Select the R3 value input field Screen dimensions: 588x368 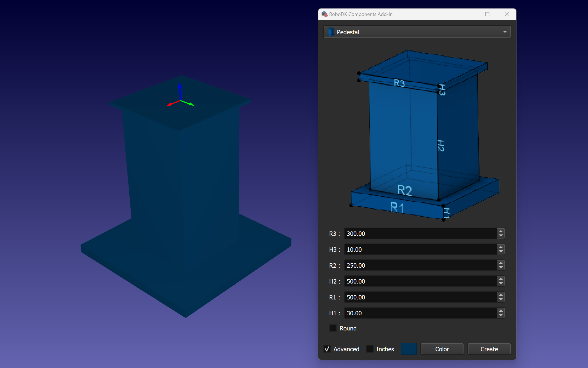click(411, 234)
